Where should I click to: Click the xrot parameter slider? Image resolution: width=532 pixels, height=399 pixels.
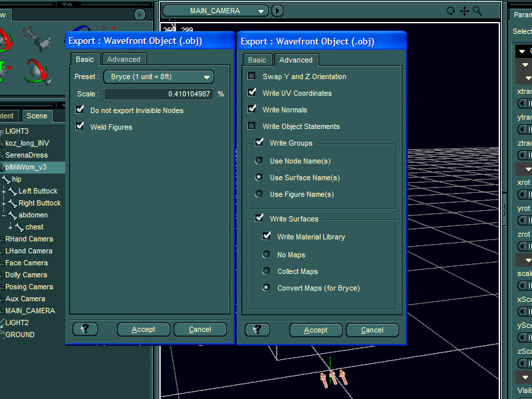(x=525, y=194)
